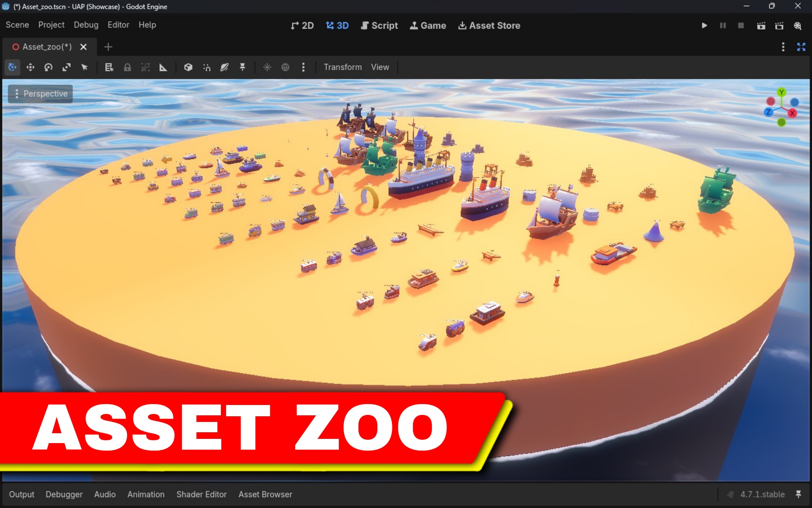Screen dimensions: 812x508
Task: Open the Help menu
Action: coord(147,25)
